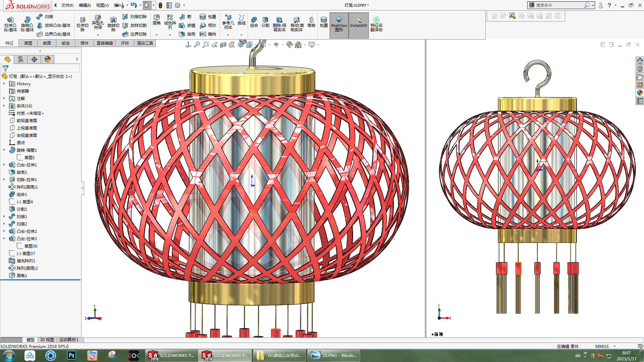Switch to the 草图 sketch tab
Viewport: 644px width, 362px height.
pyautogui.click(x=28, y=43)
